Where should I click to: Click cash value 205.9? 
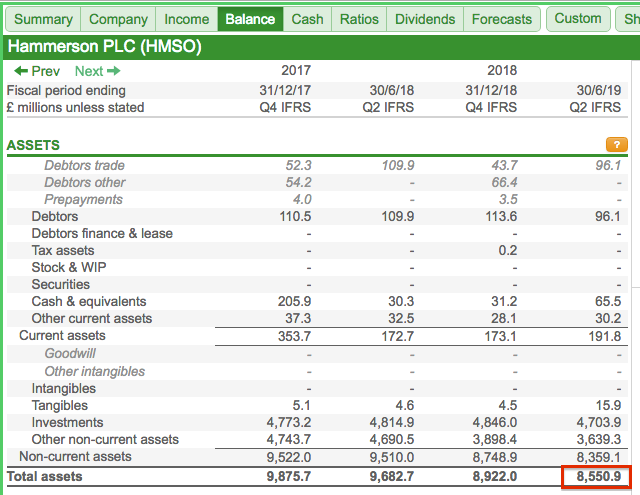(294, 302)
